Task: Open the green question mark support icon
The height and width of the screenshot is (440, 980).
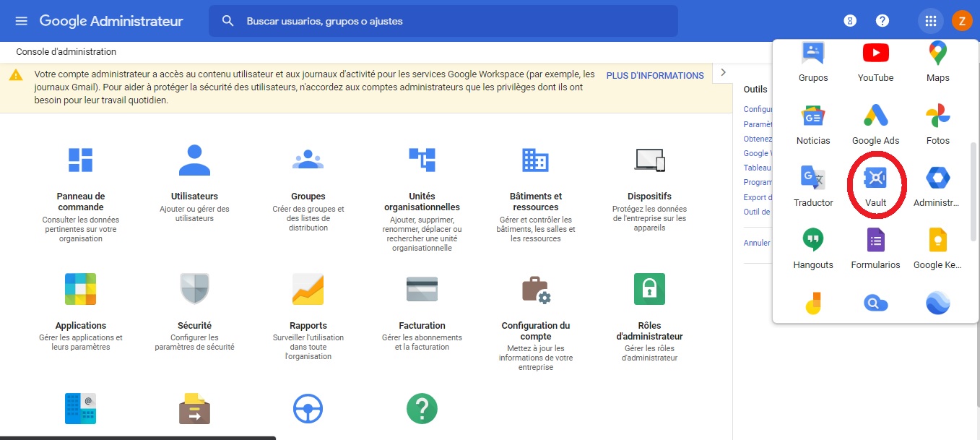Action: tap(422, 408)
